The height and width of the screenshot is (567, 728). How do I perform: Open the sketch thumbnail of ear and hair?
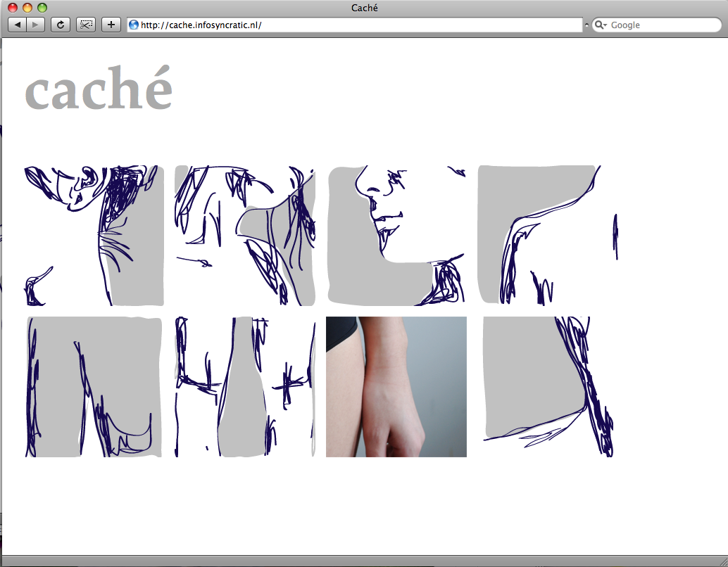pyautogui.click(x=94, y=236)
